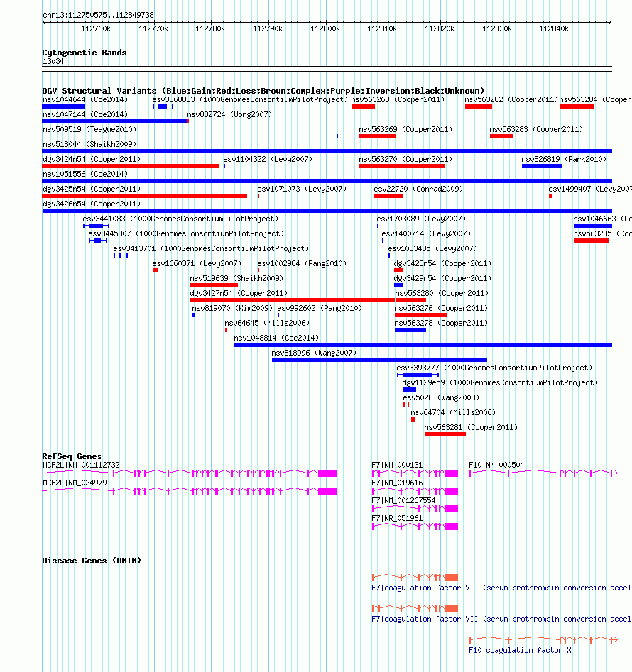
Task: Open the esv3441083 variant label
Action: point(180,219)
